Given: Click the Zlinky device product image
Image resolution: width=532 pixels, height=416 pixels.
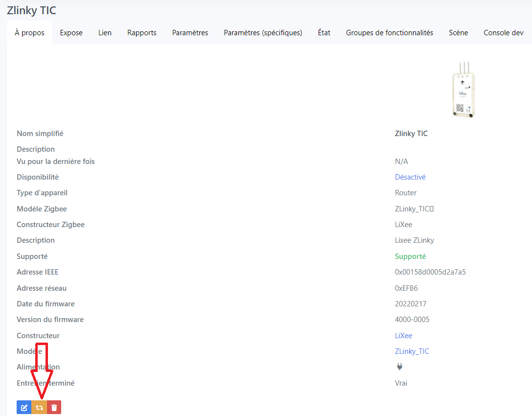Looking at the screenshot, I should (463, 90).
